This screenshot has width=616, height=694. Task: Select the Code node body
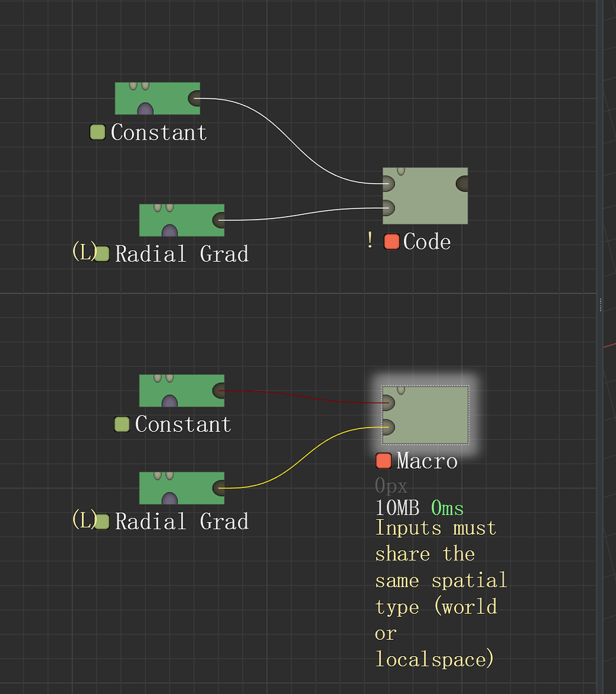[426, 196]
